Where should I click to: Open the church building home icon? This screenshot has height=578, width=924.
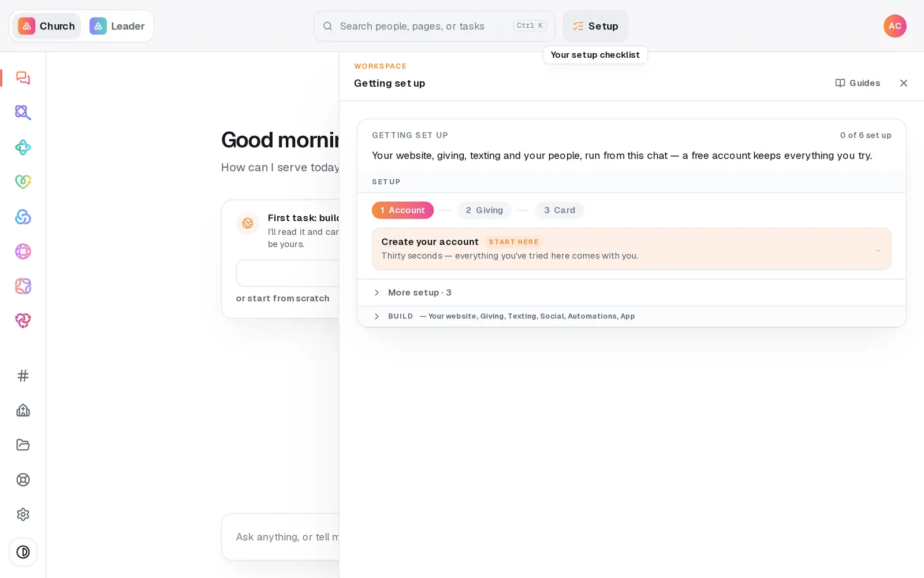tap(23, 410)
